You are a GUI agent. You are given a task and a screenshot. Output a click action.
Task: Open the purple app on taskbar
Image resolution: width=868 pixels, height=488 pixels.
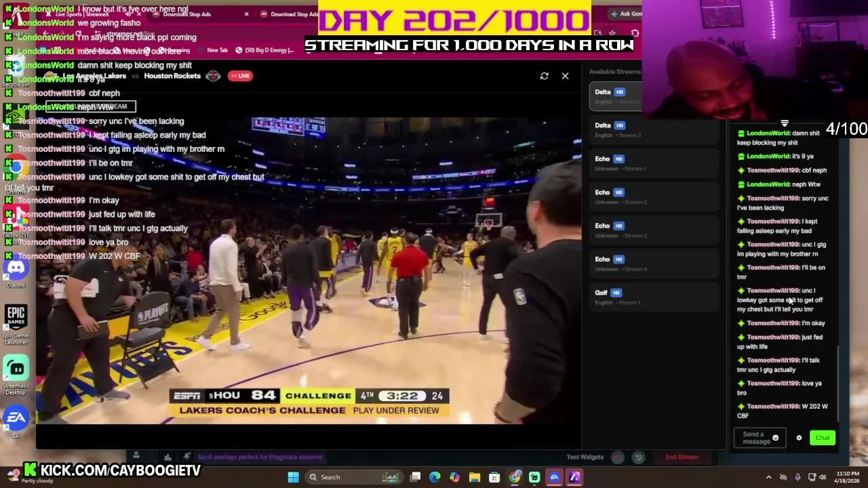point(574,477)
